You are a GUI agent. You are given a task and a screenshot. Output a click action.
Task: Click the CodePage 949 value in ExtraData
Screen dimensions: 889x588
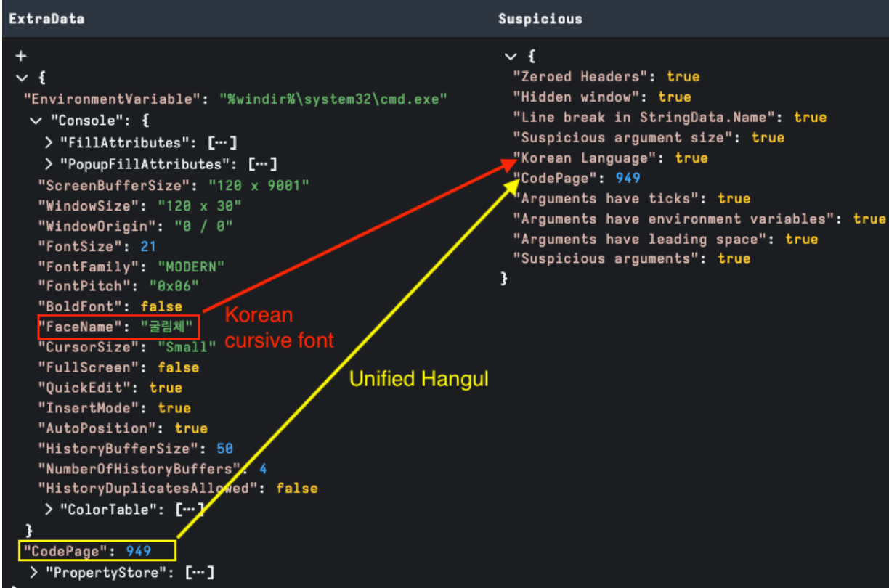tap(138, 551)
